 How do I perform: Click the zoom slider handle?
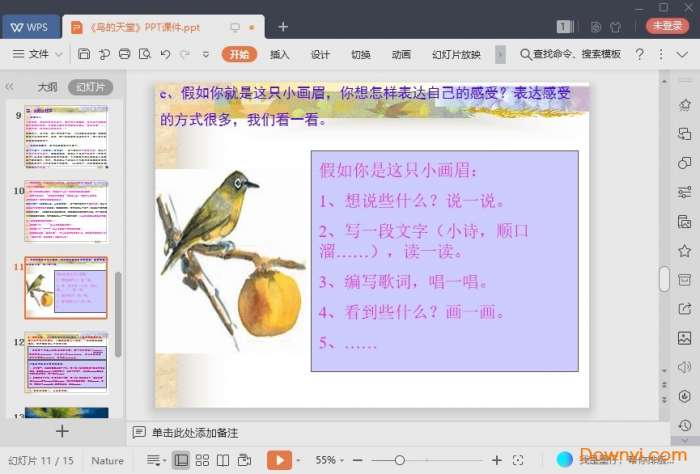400,460
